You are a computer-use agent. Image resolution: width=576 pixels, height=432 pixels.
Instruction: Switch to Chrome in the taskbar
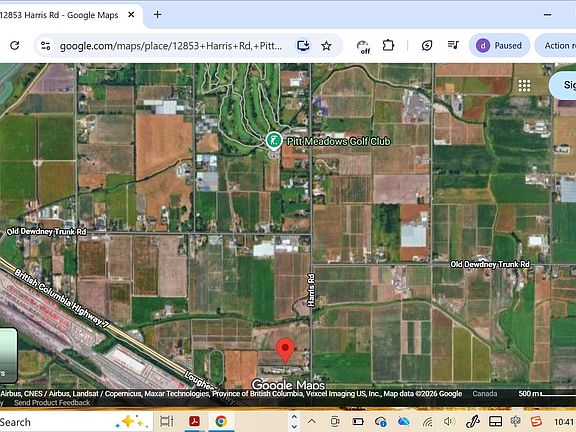pos(221,421)
